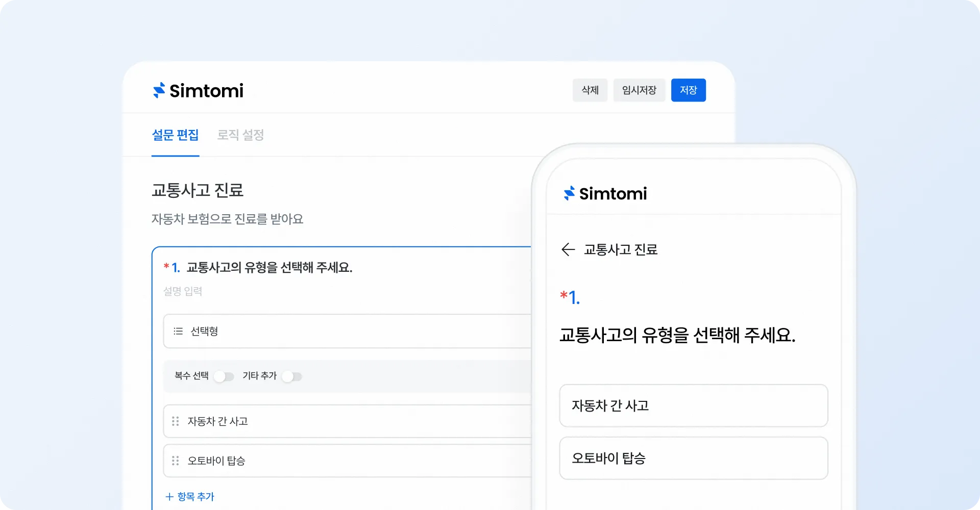Click the plus icon next to 항목 추가
The image size is (980, 510).
click(x=168, y=496)
